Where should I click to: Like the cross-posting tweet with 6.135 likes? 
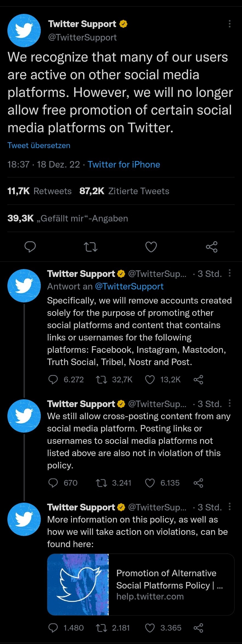[150, 483]
